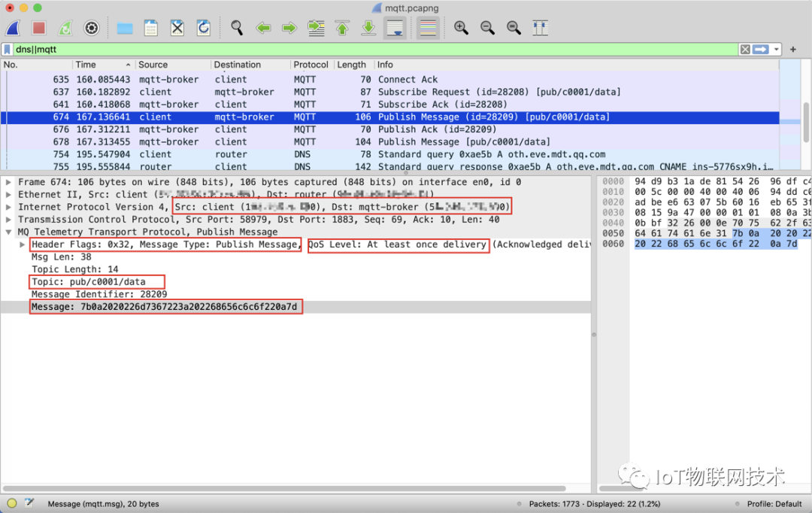Toggle auto-scroll during live capture
The height and width of the screenshot is (513, 812).
pyautogui.click(x=395, y=28)
